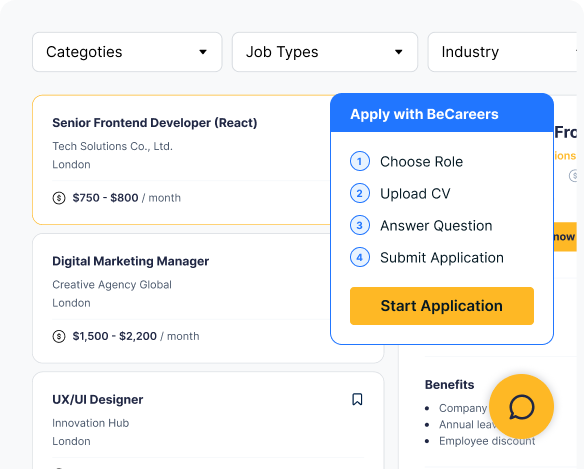This screenshot has height=469, width=584.
Task: Open the Categoties dropdown
Action: pos(127,52)
